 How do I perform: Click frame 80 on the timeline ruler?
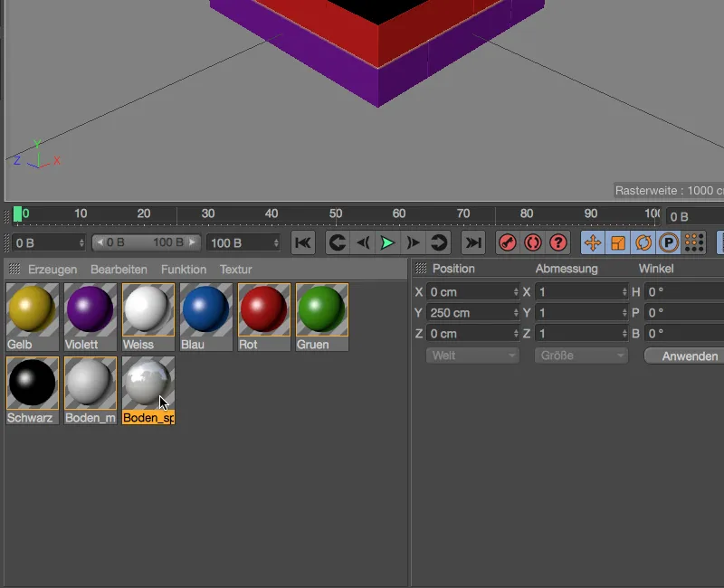pos(527,214)
